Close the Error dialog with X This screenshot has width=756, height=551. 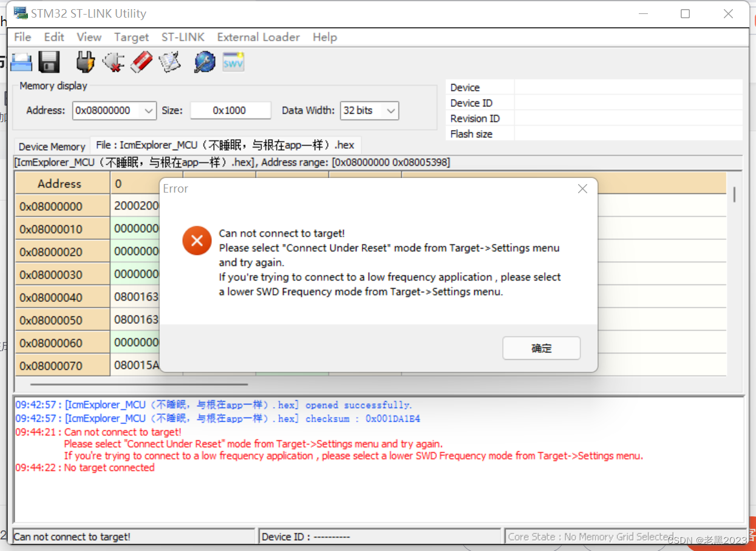click(x=582, y=189)
